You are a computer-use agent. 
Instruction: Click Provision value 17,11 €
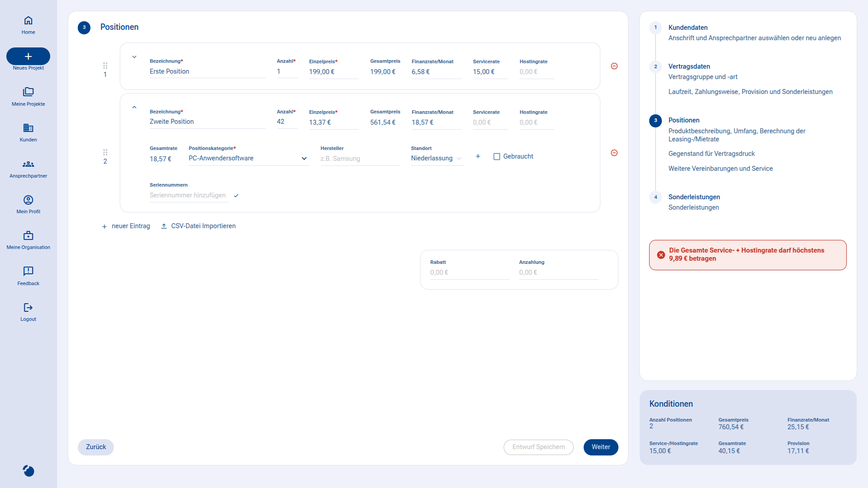click(x=798, y=451)
